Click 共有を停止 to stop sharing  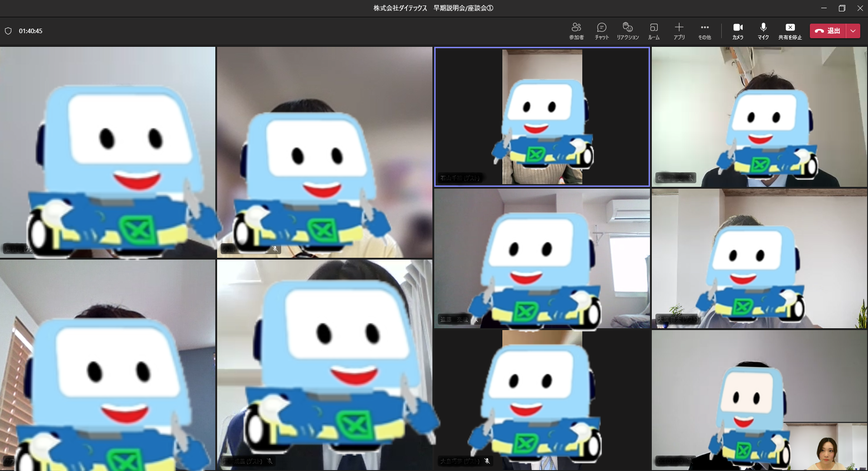(x=790, y=31)
